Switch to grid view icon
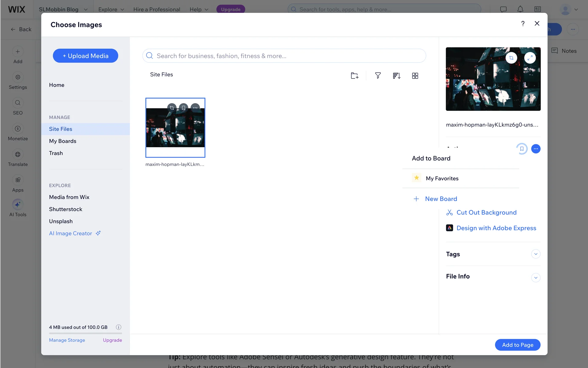Image resolution: width=588 pixels, height=368 pixels. point(415,76)
